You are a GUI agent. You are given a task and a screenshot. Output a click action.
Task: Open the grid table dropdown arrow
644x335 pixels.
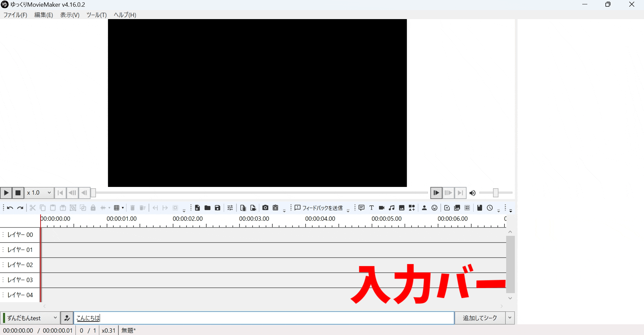(x=123, y=208)
